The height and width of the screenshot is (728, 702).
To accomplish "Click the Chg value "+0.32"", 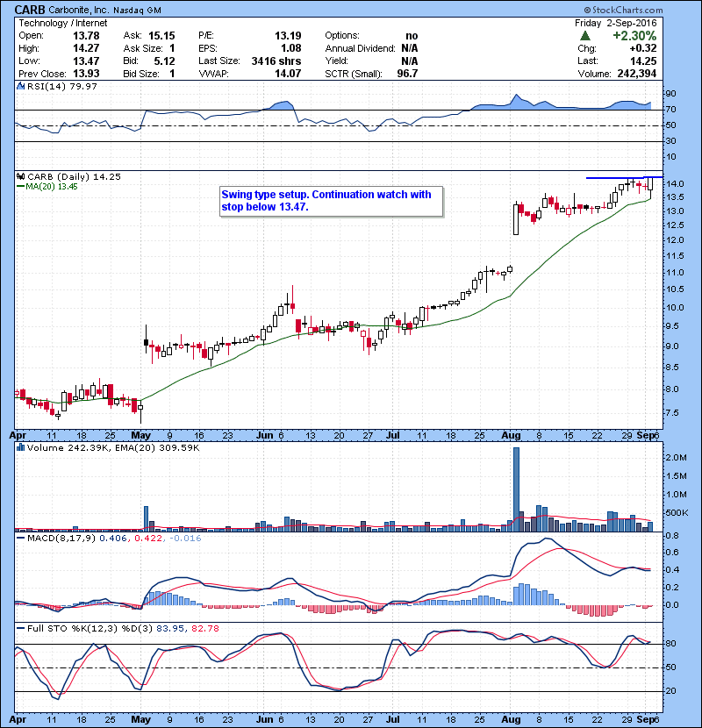I will [x=643, y=48].
